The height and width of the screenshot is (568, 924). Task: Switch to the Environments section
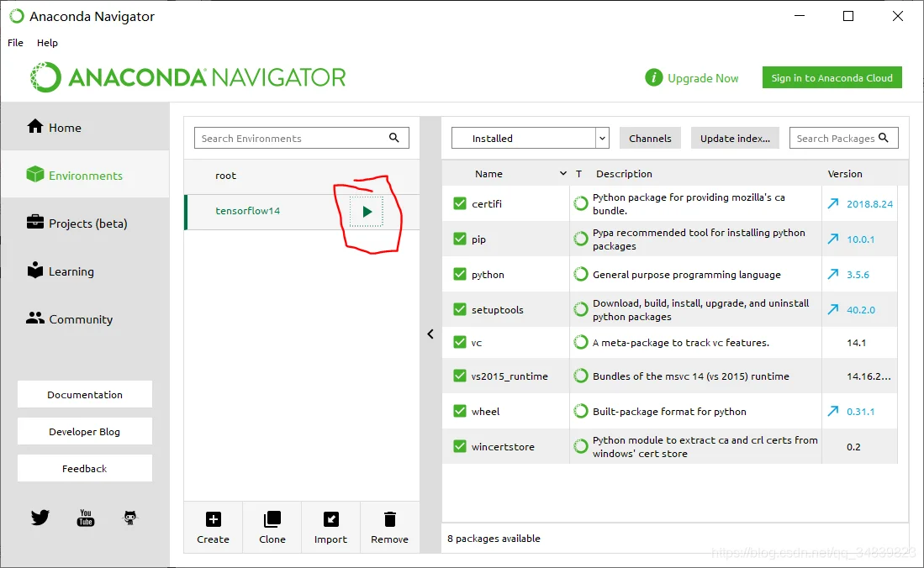(x=85, y=175)
